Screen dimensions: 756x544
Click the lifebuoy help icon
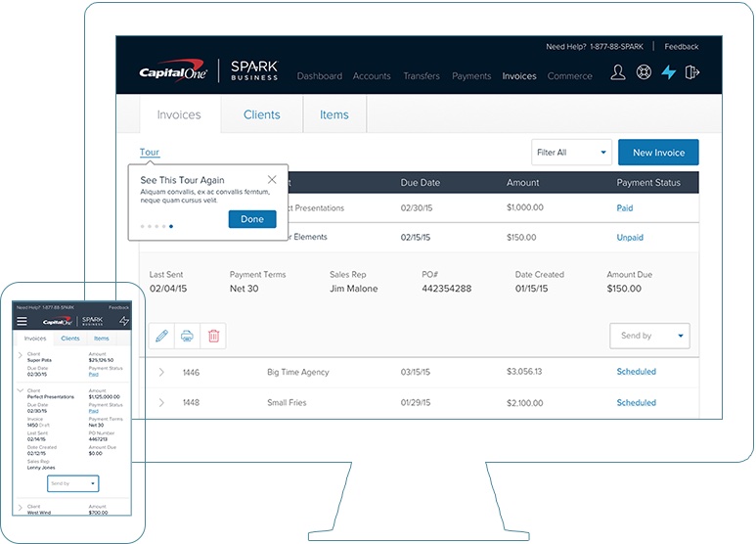(x=644, y=72)
